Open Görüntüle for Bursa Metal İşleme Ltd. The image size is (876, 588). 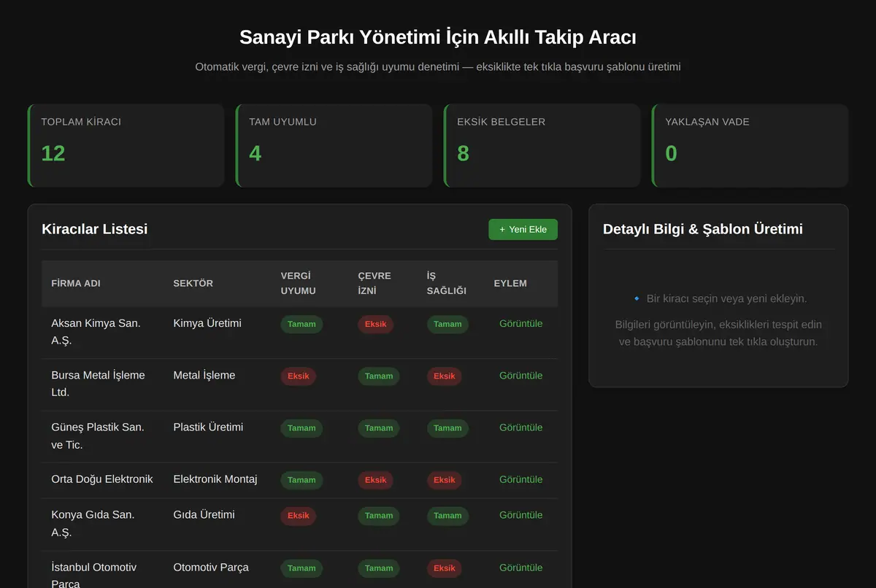tap(520, 375)
